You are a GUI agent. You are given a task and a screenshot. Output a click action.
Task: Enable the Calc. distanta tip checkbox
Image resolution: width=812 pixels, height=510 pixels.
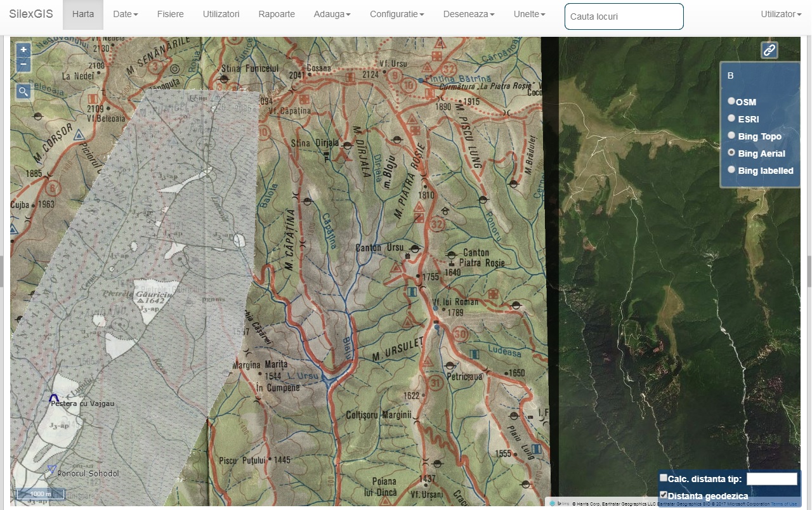tap(664, 478)
